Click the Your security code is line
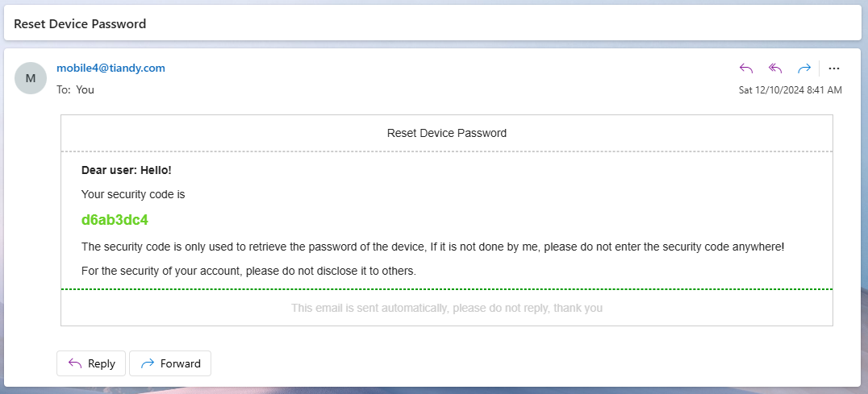This screenshot has height=394, width=868. pos(133,194)
